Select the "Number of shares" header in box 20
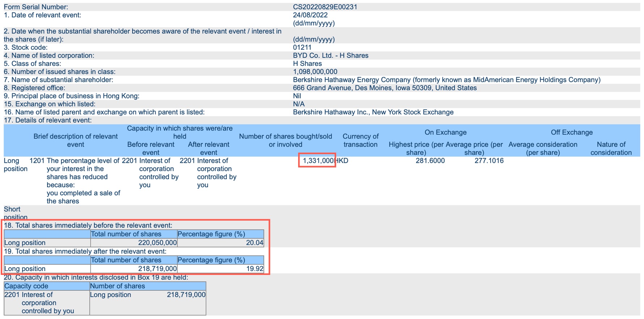This screenshot has width=644, height=319. (118, 286)
